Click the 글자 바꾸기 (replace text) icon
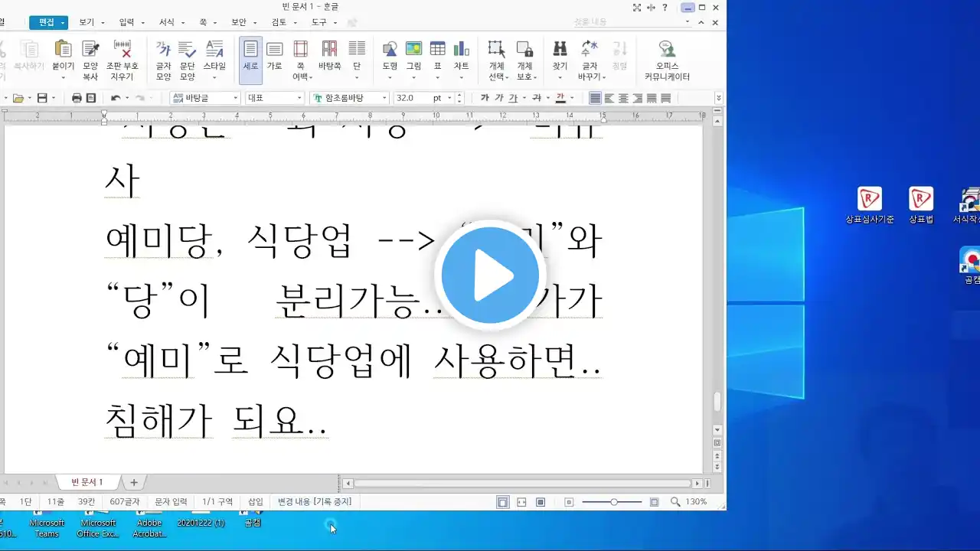 pyautogui.click(x=590, y=49)
